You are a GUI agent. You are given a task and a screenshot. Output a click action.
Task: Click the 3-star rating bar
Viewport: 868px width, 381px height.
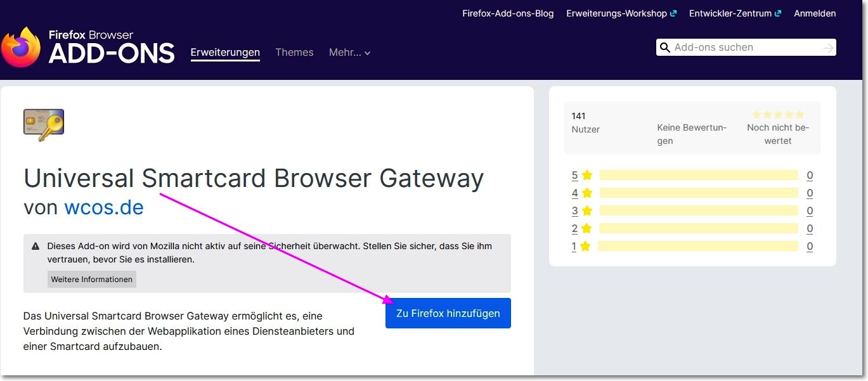point(699,210)
